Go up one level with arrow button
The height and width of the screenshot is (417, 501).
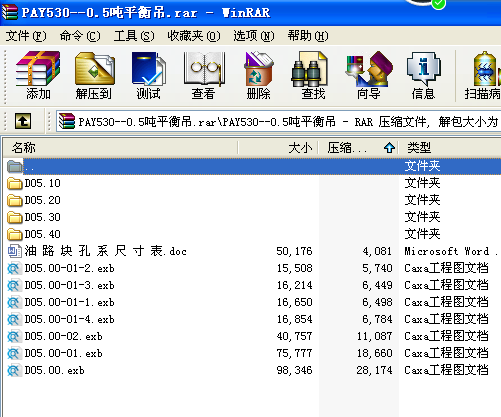pos(23,121)
